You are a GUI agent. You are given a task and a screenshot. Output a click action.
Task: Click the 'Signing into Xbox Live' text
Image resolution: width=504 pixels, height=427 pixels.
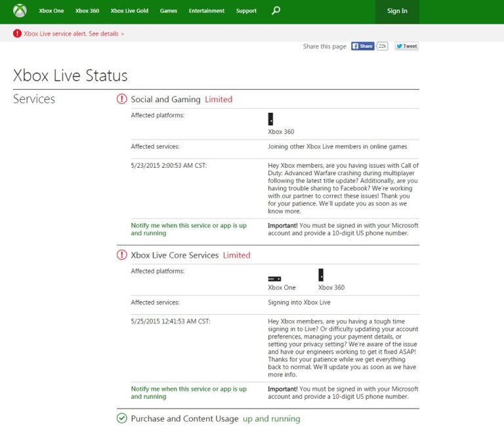299,302
